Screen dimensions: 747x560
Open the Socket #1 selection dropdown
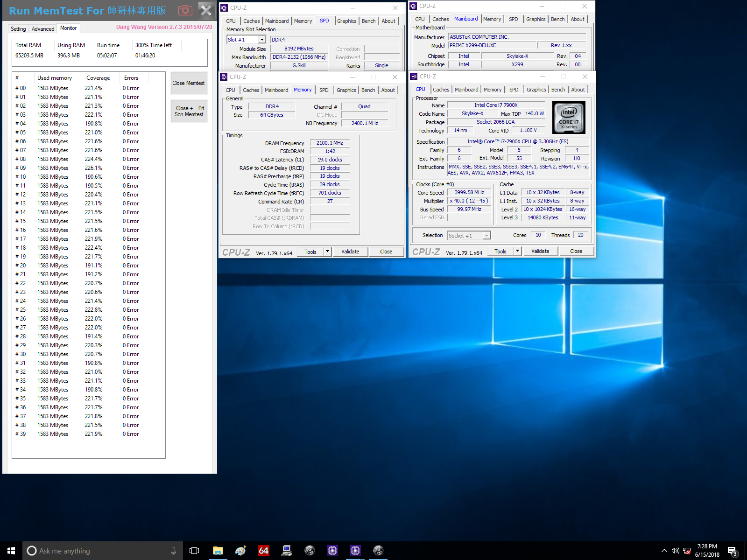point(487,235)
